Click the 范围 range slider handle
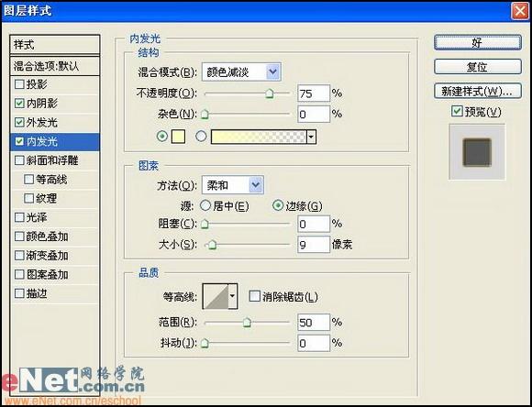 (247, 323)
